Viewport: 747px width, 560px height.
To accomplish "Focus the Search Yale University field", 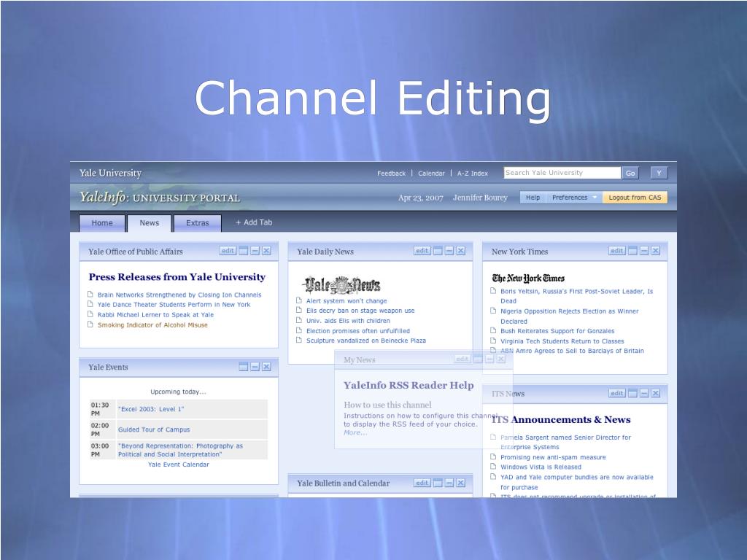I will click(562, 173).
